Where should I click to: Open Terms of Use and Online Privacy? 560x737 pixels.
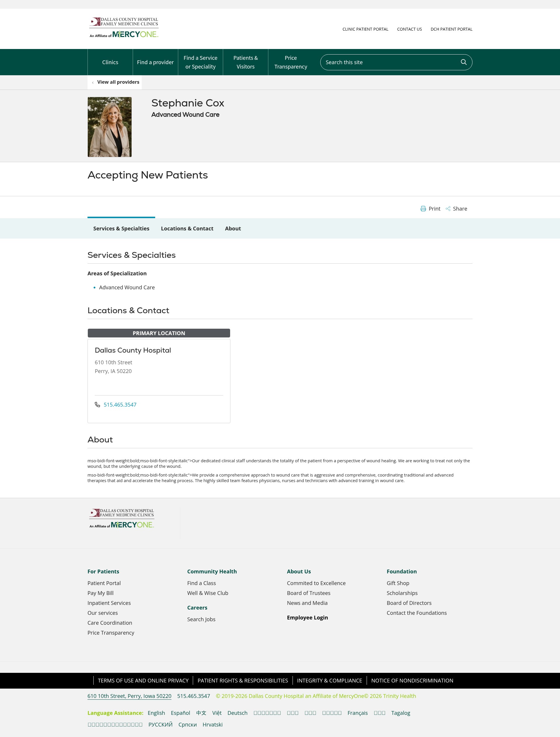[x=143, y=681]
